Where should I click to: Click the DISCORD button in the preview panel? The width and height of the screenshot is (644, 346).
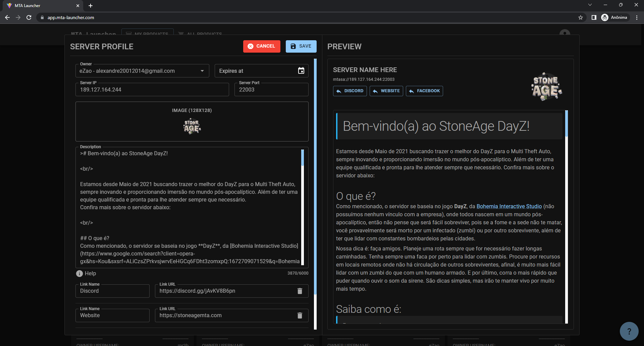350,91
